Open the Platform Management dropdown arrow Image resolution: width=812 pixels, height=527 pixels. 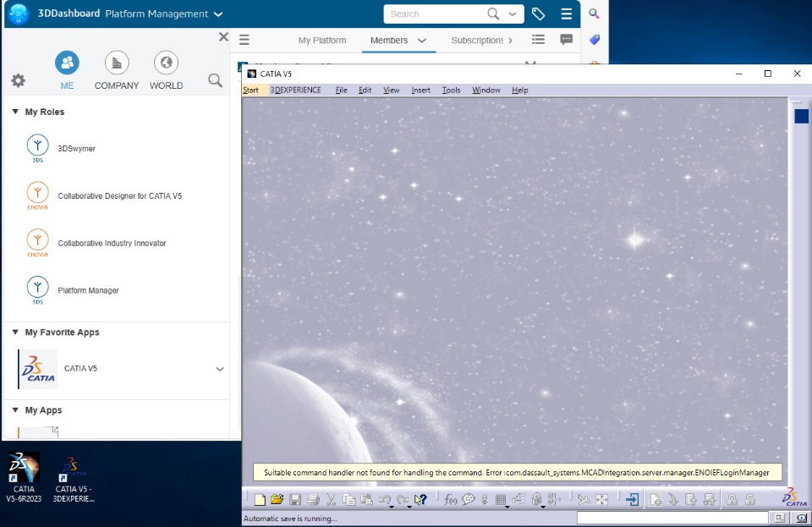tap(218, 14)
